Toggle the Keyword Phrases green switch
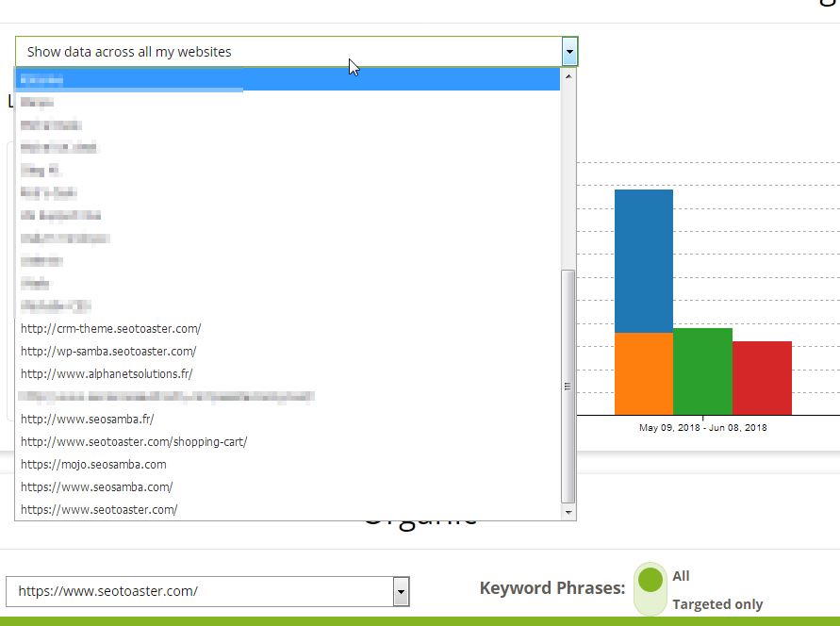This screenshot has width=840, height=626. (651, 589)
